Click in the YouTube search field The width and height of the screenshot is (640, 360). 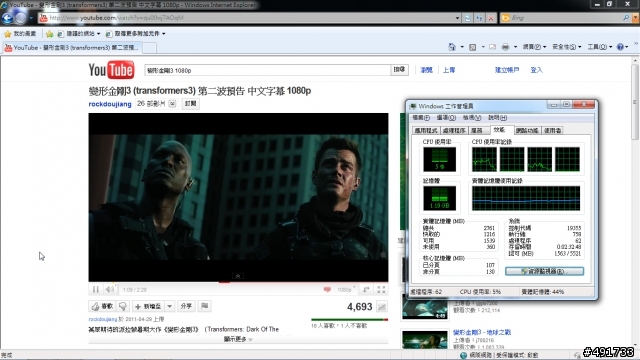click(267, 70)
